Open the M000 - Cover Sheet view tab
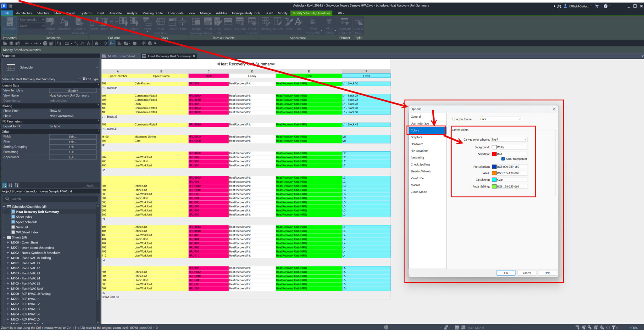The image size is (644, 330). tap(121, 56)
